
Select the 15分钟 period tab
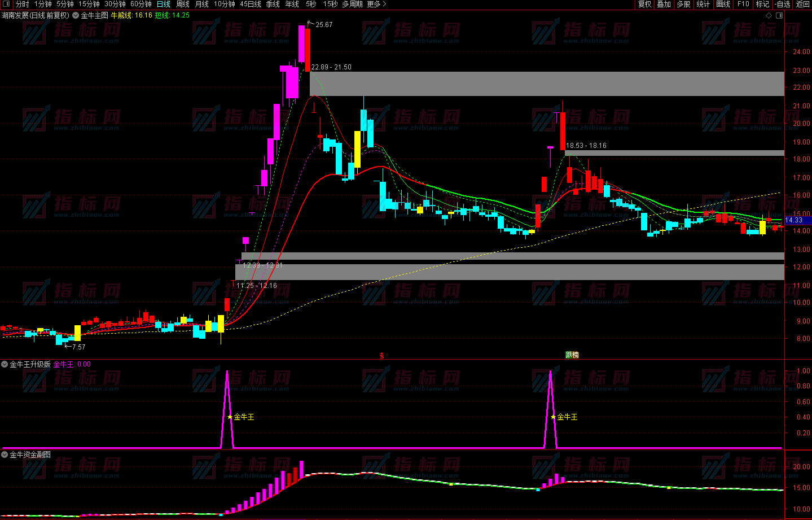(x=89, y=4)
